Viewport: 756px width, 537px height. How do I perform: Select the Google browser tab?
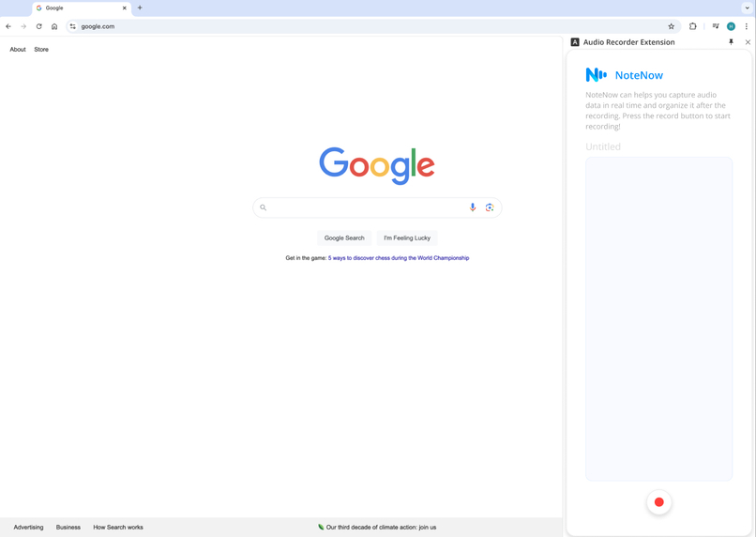pyautogui.click(x=82, y=8)
